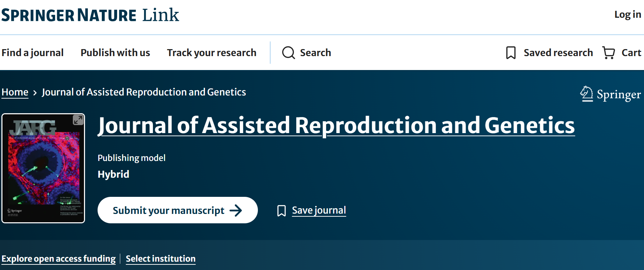644x270 pixels.
Task: Open the Journal of Assisted Reproduction title link
Action: point(336,125)
